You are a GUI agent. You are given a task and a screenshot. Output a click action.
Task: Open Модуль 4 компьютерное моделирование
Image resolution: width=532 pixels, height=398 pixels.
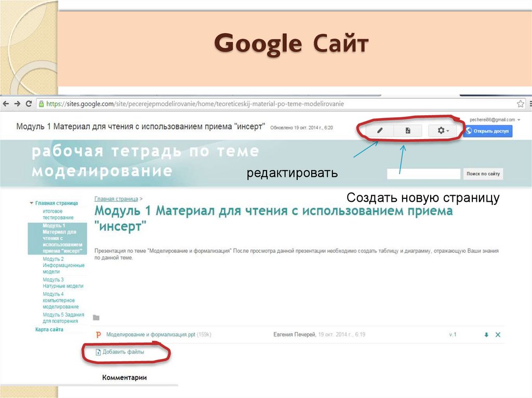coord(60,300)
